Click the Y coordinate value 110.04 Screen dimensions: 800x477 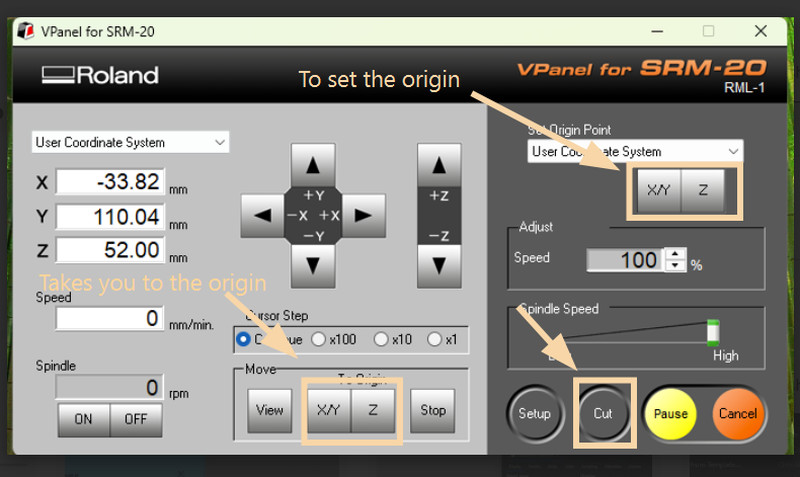[110, 217]
